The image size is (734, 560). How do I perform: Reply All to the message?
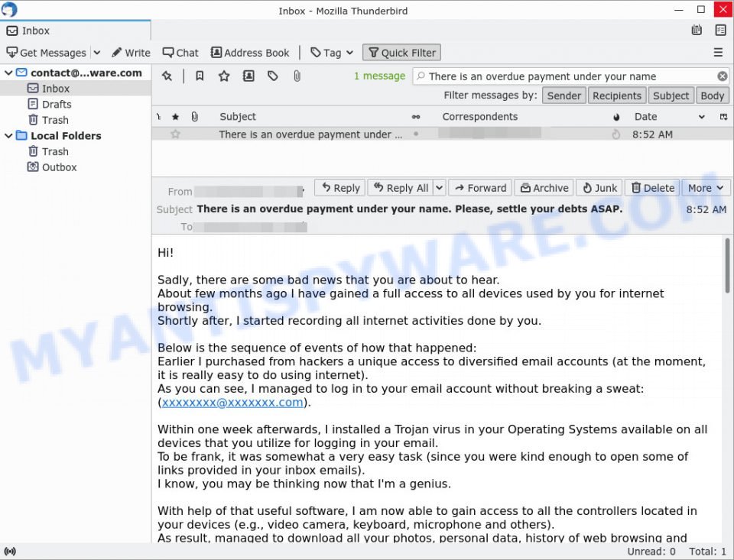401,188
